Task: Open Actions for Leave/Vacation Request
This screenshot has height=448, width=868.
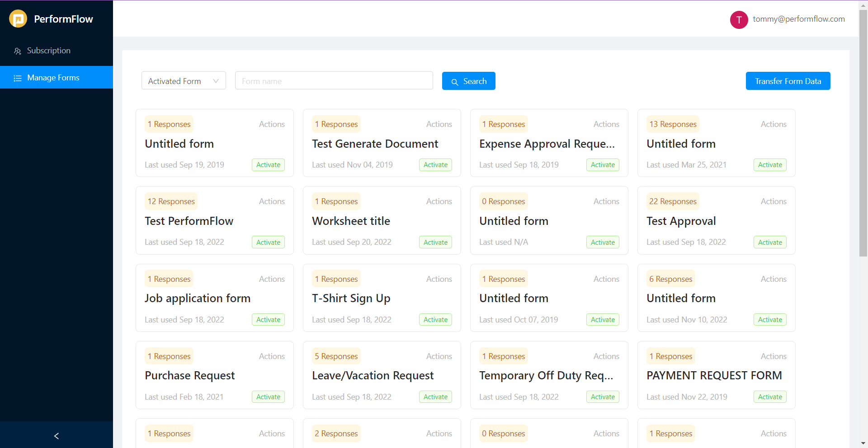Action: click(439, 356)
